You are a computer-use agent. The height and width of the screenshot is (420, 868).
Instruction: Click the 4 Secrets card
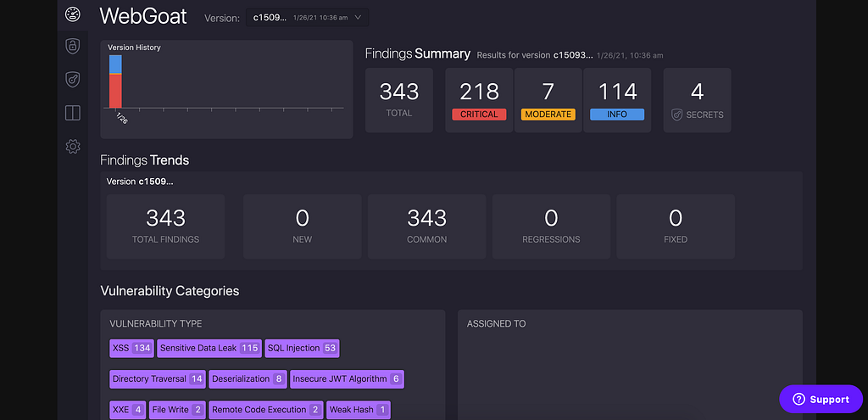tap(697, 100)
